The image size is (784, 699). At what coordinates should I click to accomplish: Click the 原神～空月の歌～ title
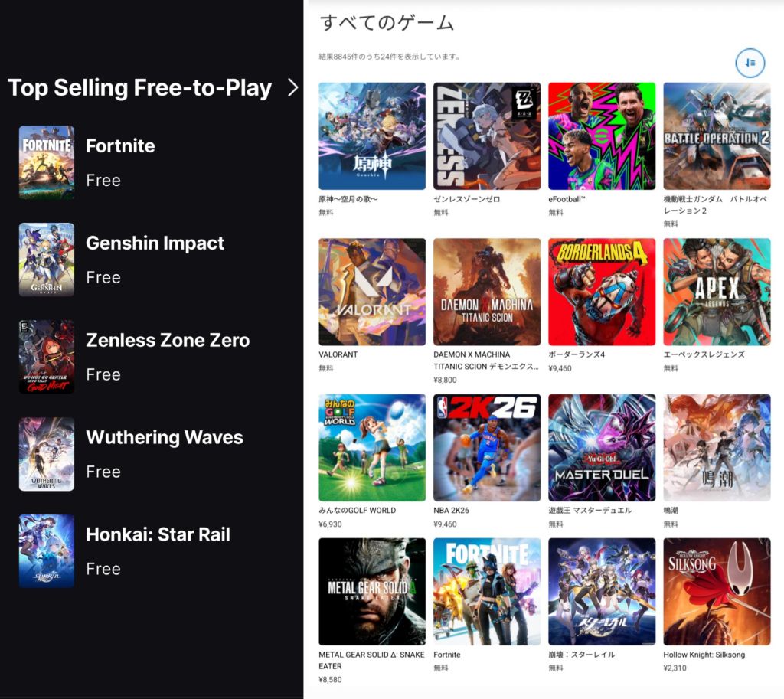click(348, 199)
